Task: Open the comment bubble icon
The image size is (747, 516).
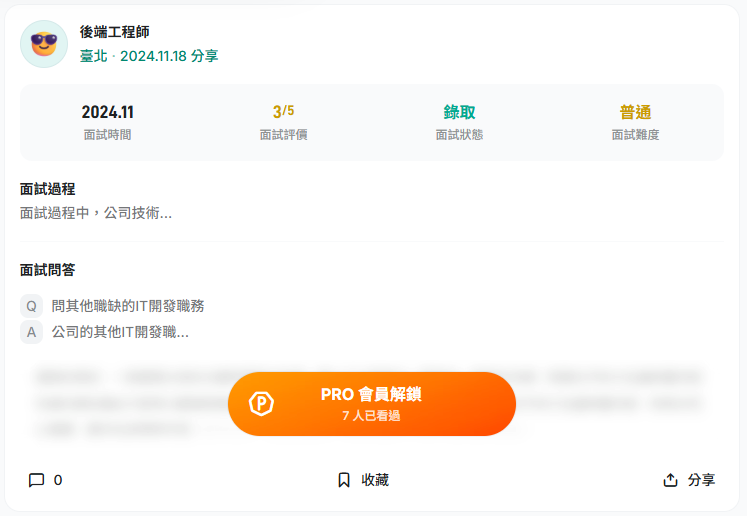Action: point(37,480)
